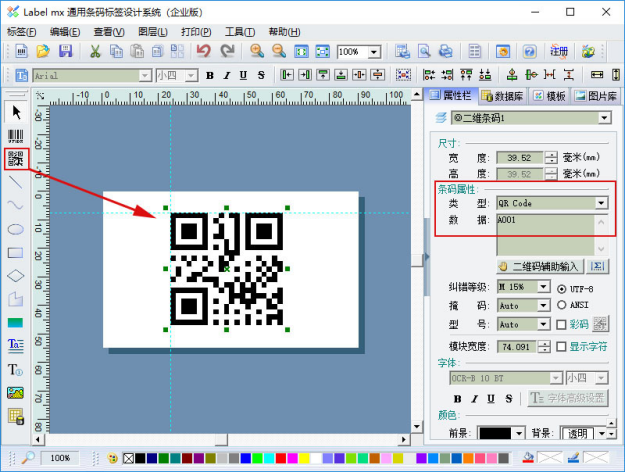Click the 宽度 value field 39.52

point(520,158)
